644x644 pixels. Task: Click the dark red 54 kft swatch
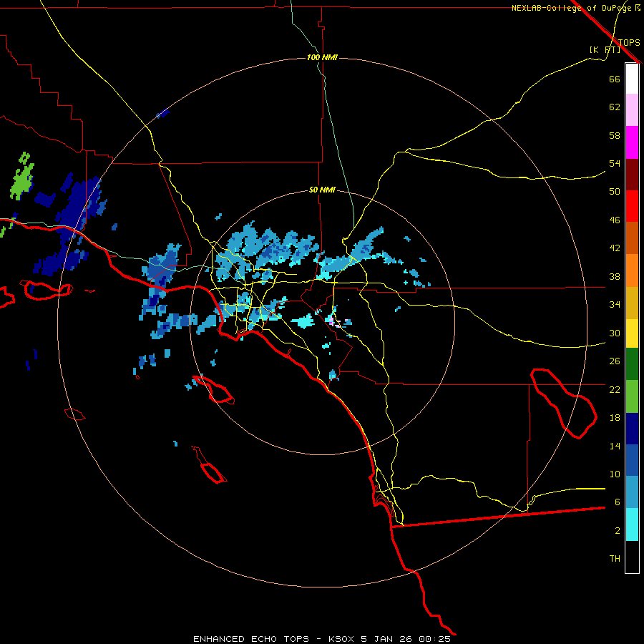tap(631, 175)
